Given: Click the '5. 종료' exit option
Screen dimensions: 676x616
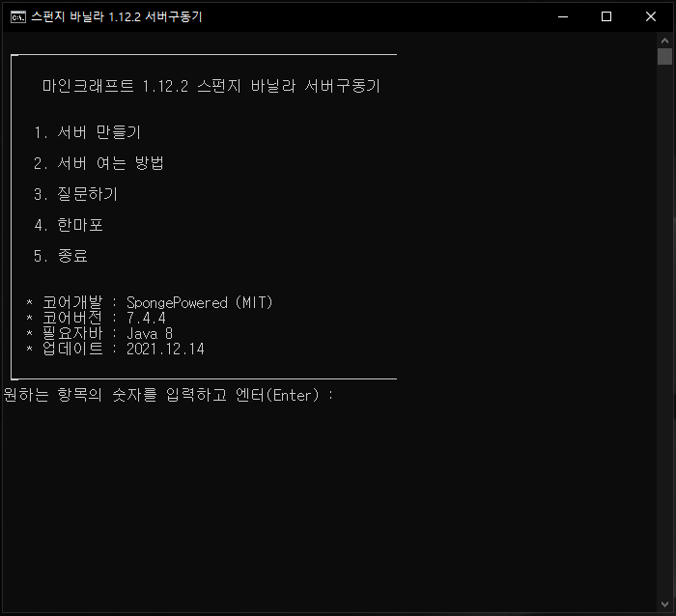Looking at the screenshot, I should 60,256.
